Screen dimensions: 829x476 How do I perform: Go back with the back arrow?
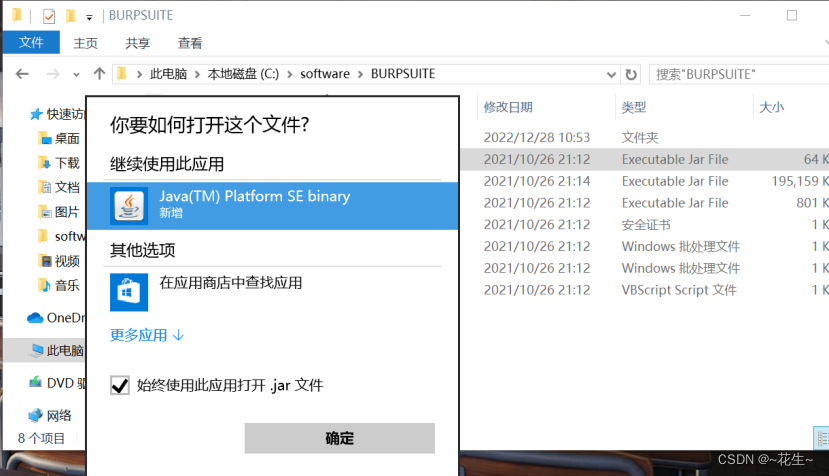[x=22, y=74]
